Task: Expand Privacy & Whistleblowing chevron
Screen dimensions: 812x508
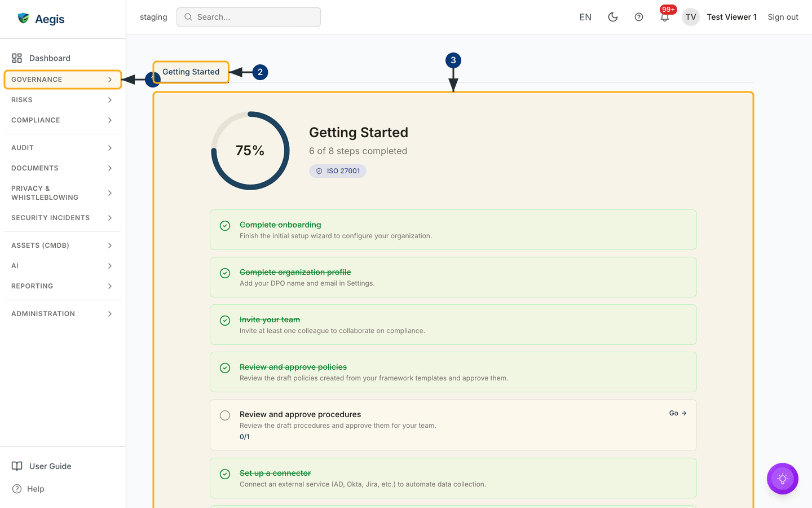Action: (110, 193)
